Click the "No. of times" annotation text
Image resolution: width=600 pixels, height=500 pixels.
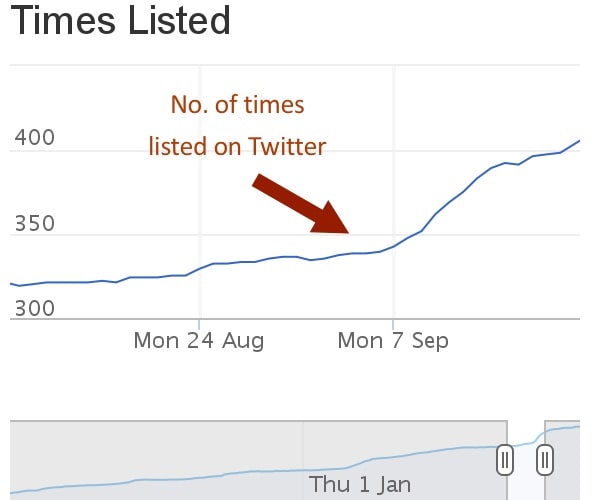click(x=237, y=104)
